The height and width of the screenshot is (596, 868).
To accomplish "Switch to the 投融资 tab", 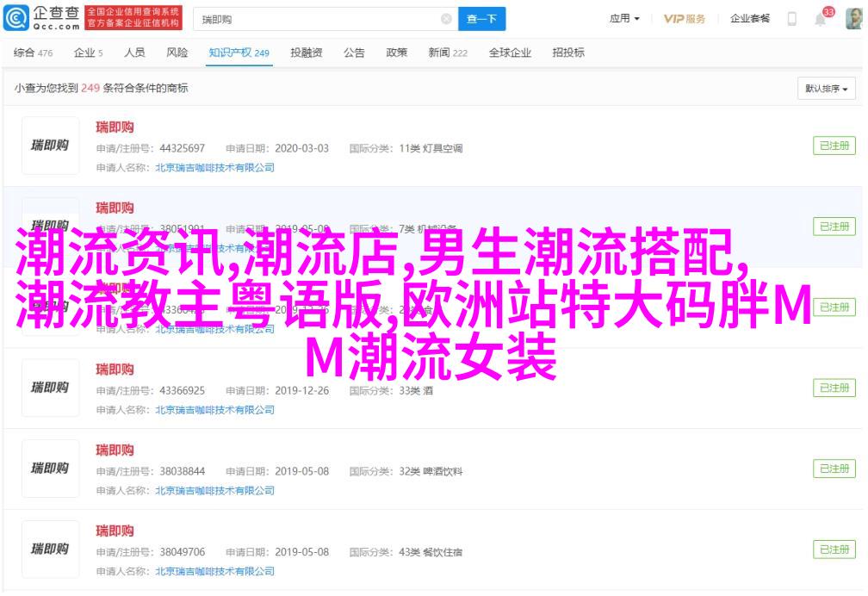I will pos(307,53).
